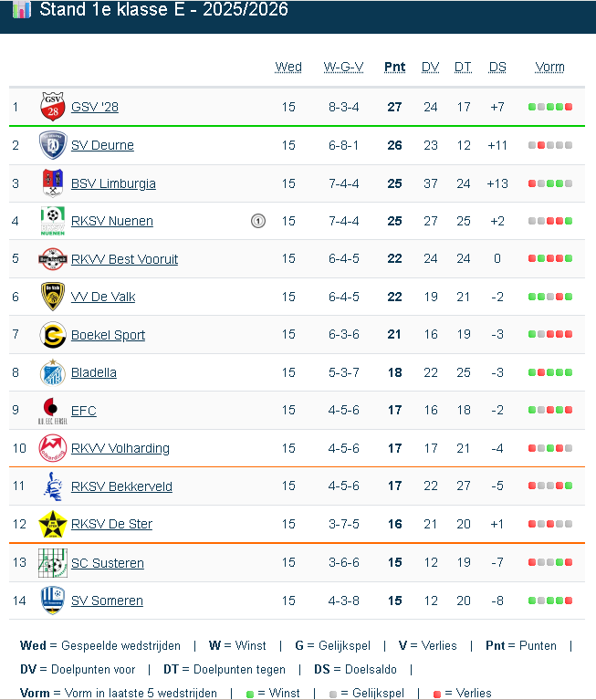Click the SV Deurne club crest
The height and width of the screenshot is (700, 596).
coord(52,145)
